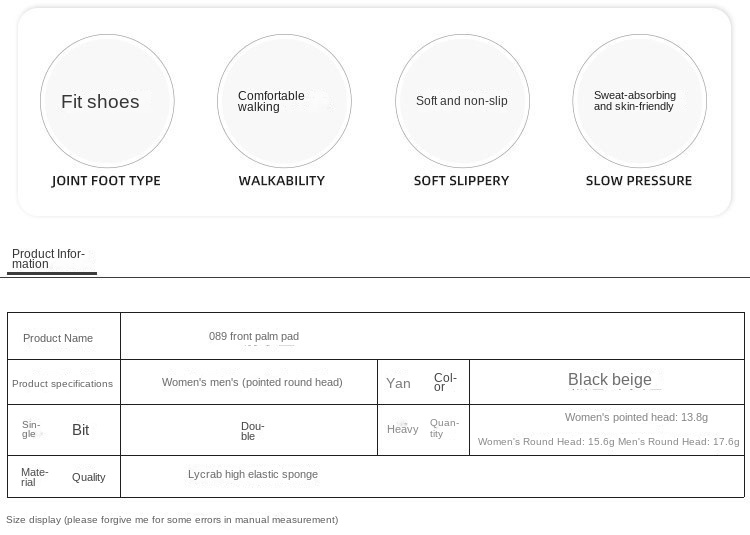Click the WALKABILITY caption
Viewport: 750px width, 535px height.
pos(282,181)
